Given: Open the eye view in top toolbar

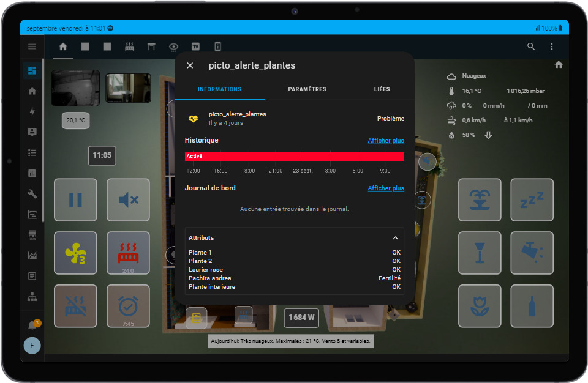Looking at the screenshot, I should 173,47.
